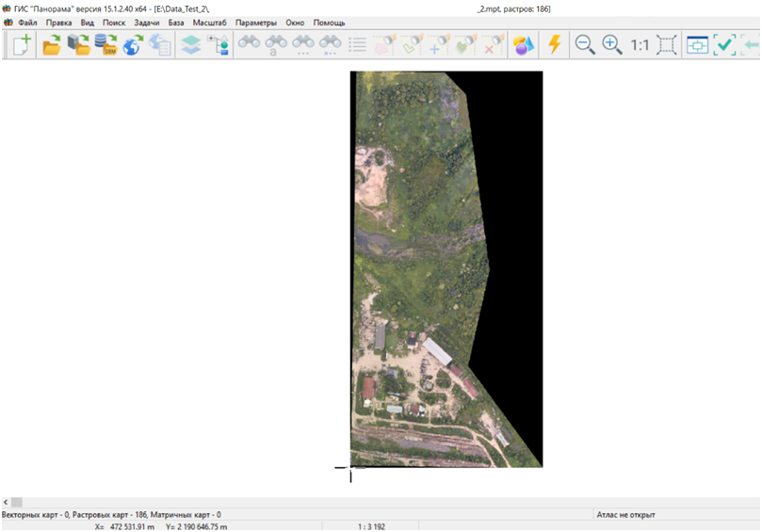Click the green checkmark selection icon
This screenshot has height=532, width=762.
[x=724, y=44]
